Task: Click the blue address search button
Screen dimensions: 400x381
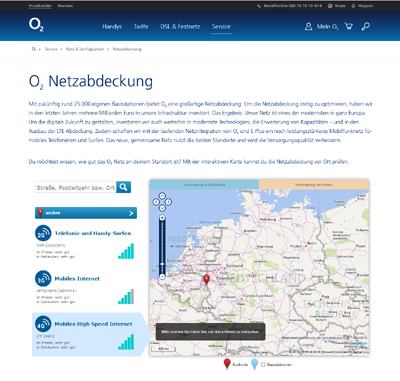Action: coord(124,187)
